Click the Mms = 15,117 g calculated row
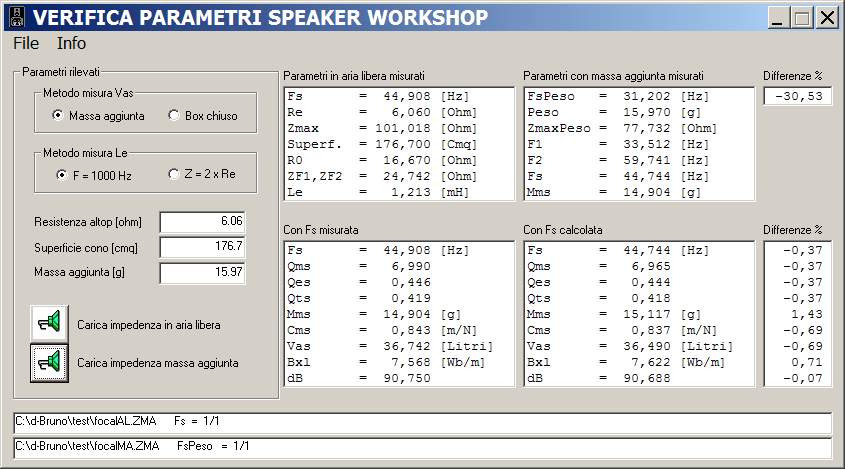The width and height of the screenshot is (845, 469). point(639,314)
